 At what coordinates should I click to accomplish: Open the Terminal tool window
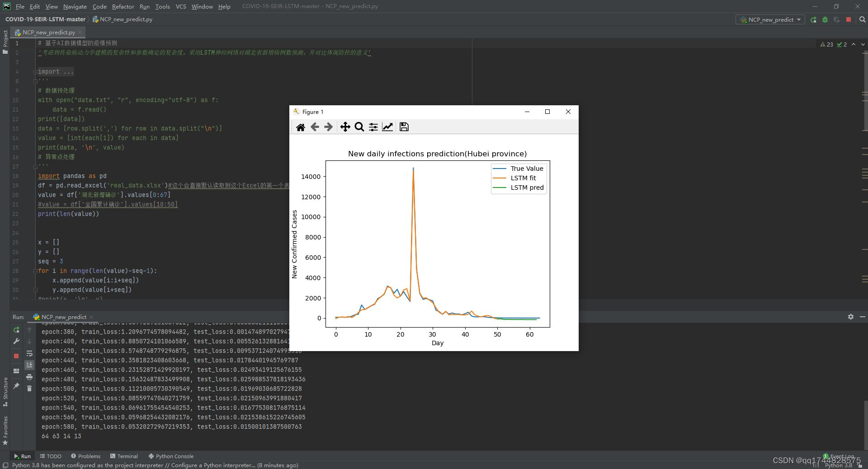point(124,456)
